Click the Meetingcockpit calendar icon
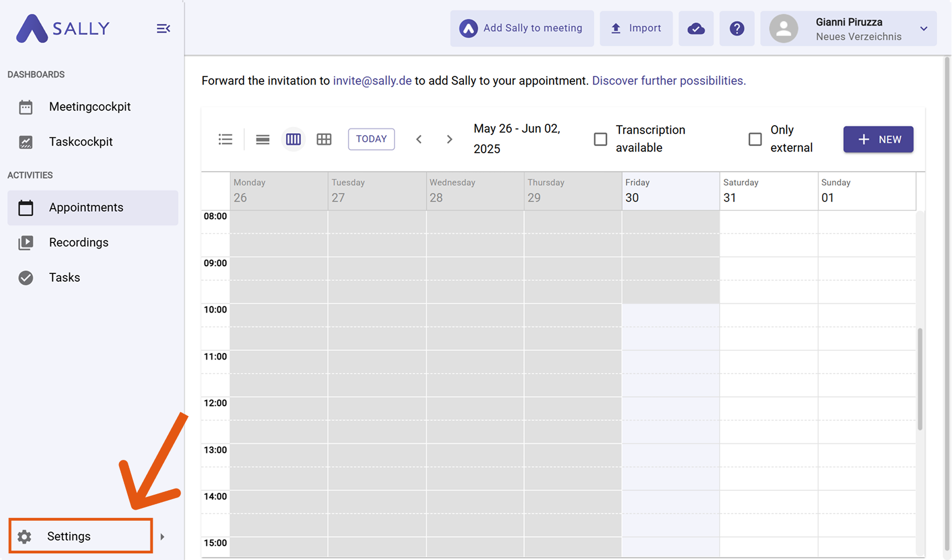Image resolution: width=952 pixels, height=560 pixels. coord(25,107)
